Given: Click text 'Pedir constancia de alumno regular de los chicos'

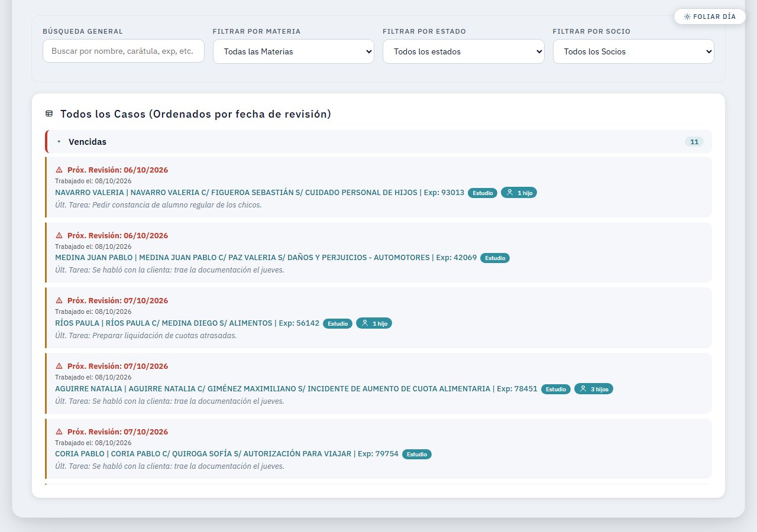Looking at the screenshot, I should 176,205.
